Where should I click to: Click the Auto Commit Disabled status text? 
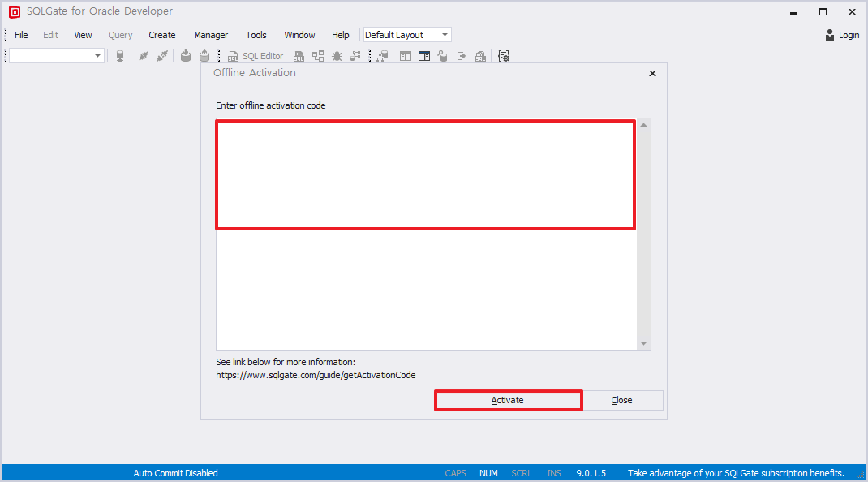tap(175, 473)
